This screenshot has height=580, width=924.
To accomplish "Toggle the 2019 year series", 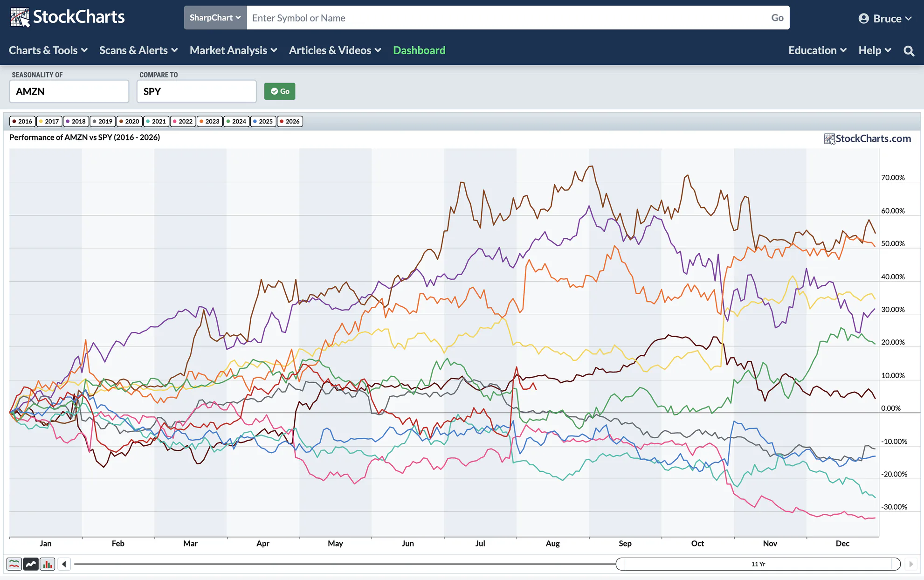I will pos(103,121).
